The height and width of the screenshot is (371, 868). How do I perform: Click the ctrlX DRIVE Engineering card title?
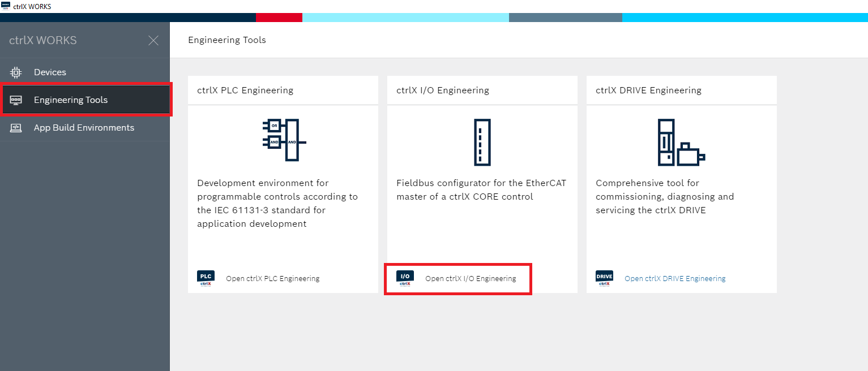(648, 90)
